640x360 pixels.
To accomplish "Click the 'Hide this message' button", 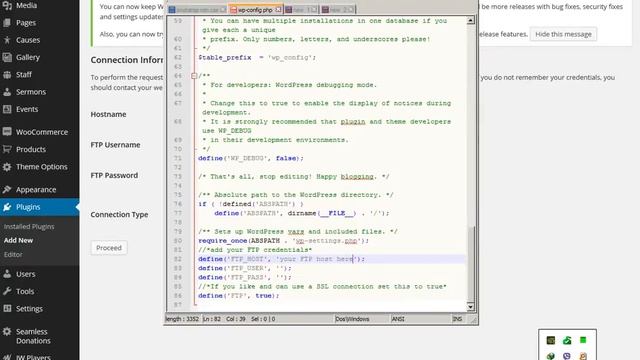I will coord(563,34).
